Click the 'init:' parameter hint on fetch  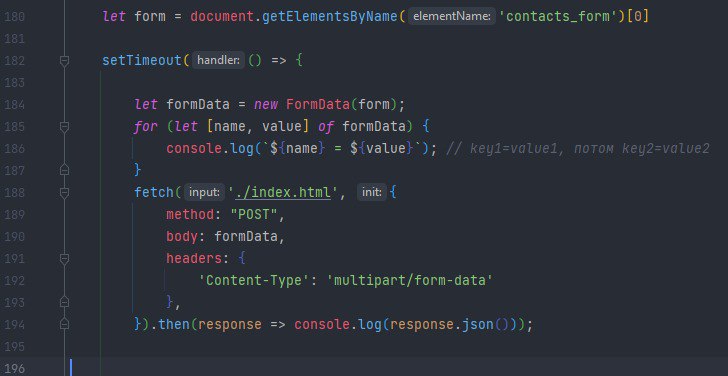click(x=371, y=192)
